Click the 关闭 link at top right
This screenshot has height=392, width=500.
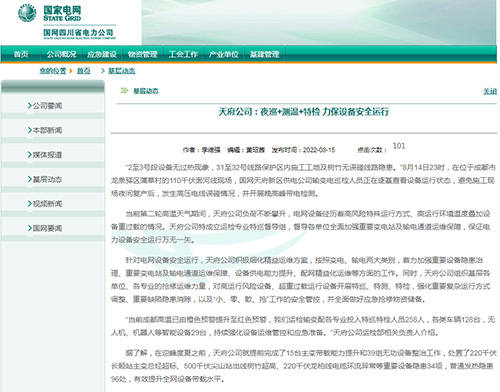coord(490,91)
